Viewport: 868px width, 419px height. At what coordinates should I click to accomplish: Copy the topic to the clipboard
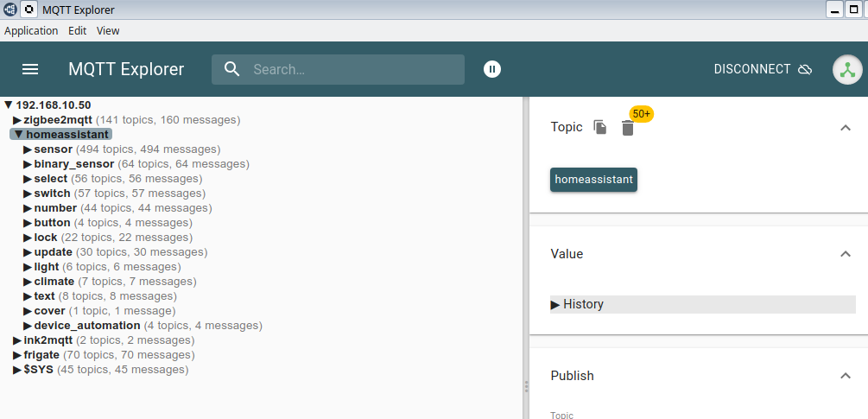click(x=600, y=127)
